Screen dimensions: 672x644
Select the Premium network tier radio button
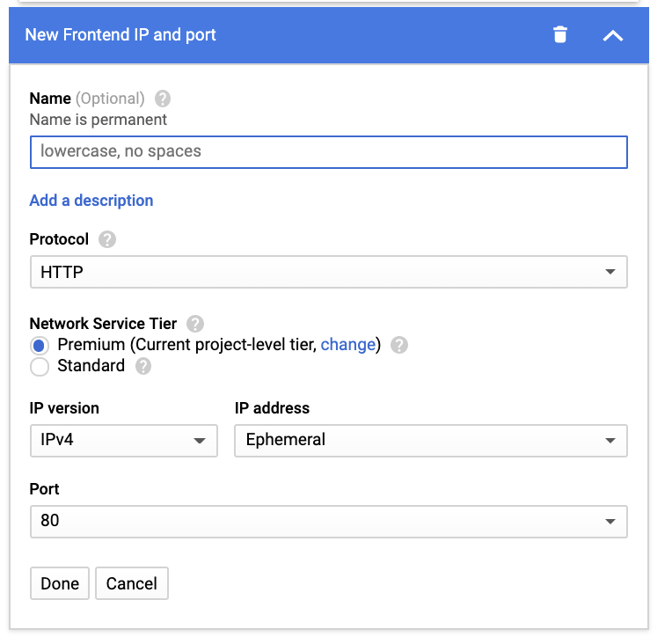click(40, 345)
